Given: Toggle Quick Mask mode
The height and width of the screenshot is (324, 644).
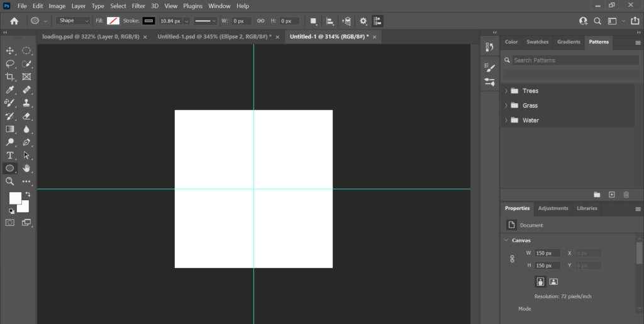Looking at the screenshot, I should click(x=10, y=223).
